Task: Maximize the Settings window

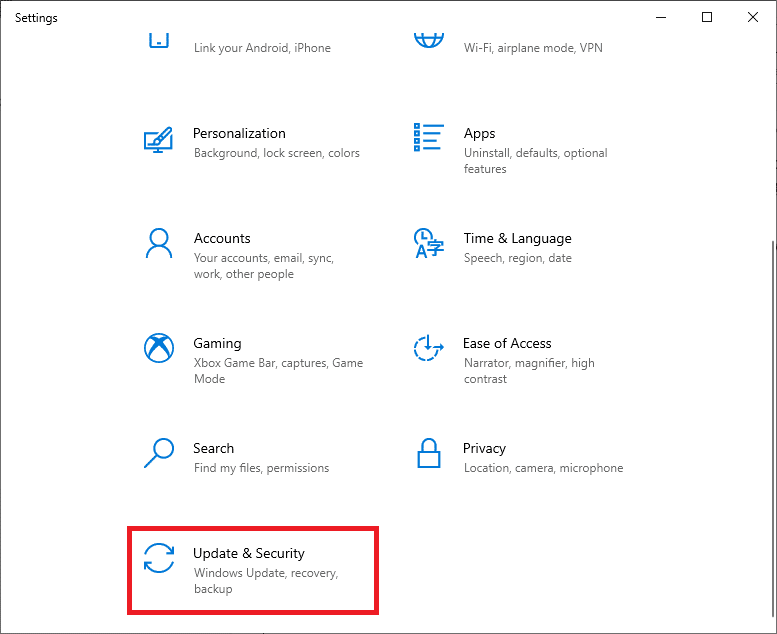Action: coord(707,17)
